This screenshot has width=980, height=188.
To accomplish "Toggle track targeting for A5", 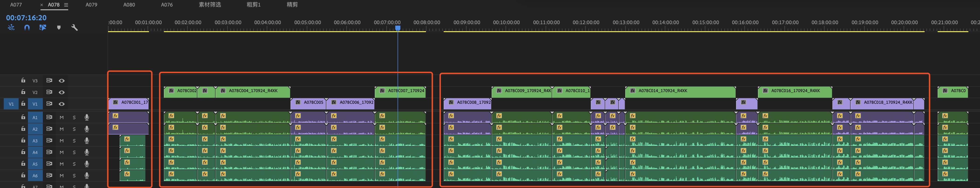I will 35,164.
